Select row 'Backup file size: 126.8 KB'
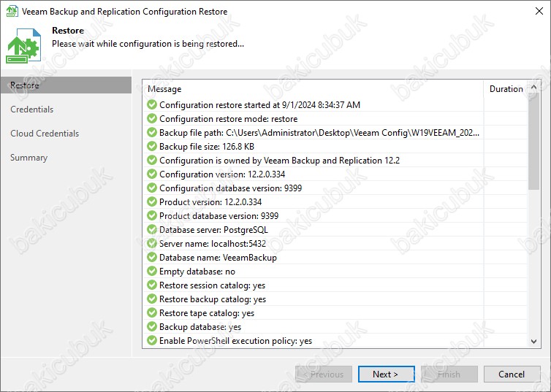This screenshot has height=392, width=551. coord(335,146)
